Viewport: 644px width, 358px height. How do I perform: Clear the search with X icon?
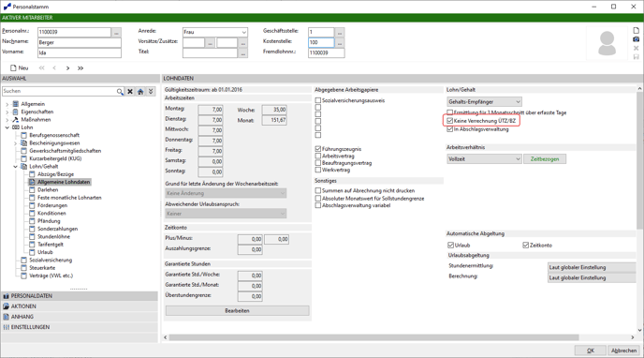point(130,91)
